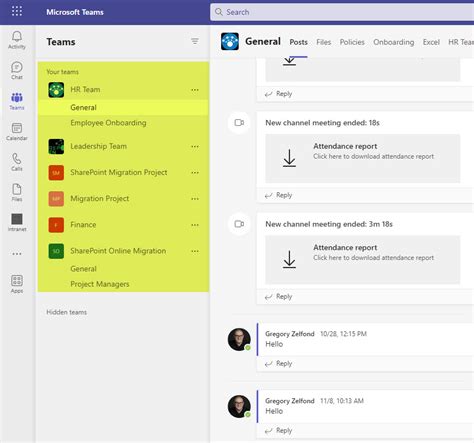Screen dimensions: 474x443
Task: Open the Files icon in sidebar
Action: click(x=17, y=192)
